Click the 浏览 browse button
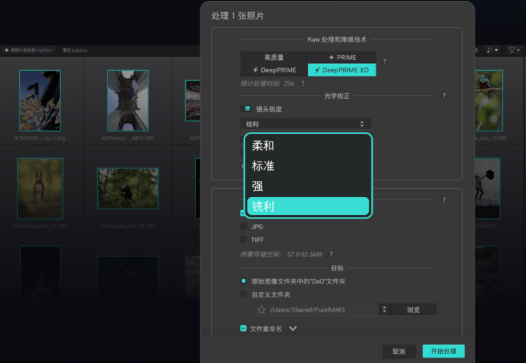Viewport: 526px width, 363px height. pos(413,310)
